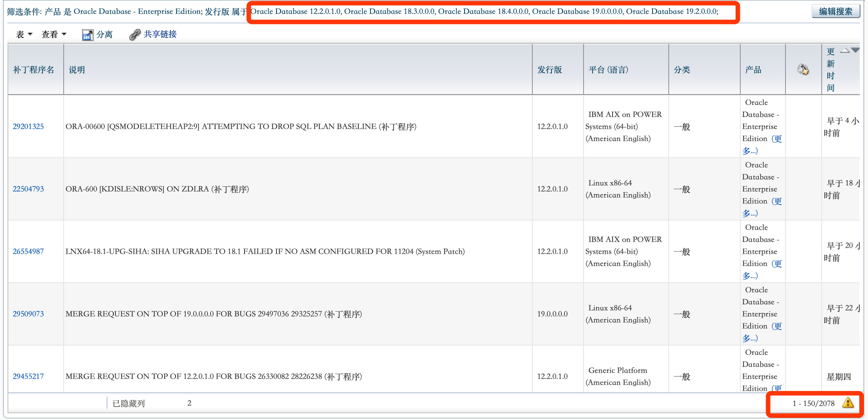The height and width of the screenshot is (420, 868).
Task: Click the 分离 detach icon
Action: (88, 35)
